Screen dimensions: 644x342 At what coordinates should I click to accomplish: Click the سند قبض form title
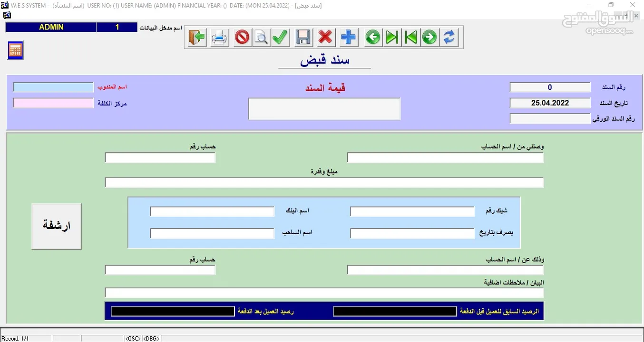(325, 60)
